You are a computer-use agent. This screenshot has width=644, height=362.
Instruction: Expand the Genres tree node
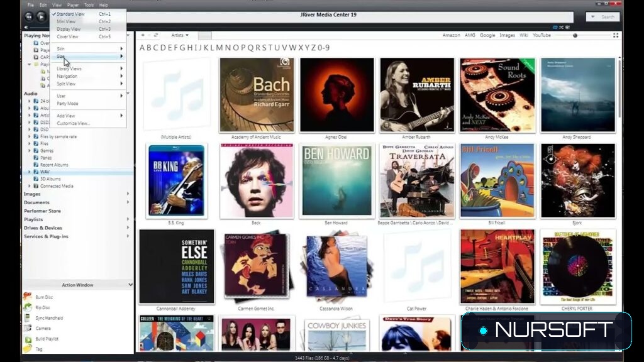click(29, 151)
